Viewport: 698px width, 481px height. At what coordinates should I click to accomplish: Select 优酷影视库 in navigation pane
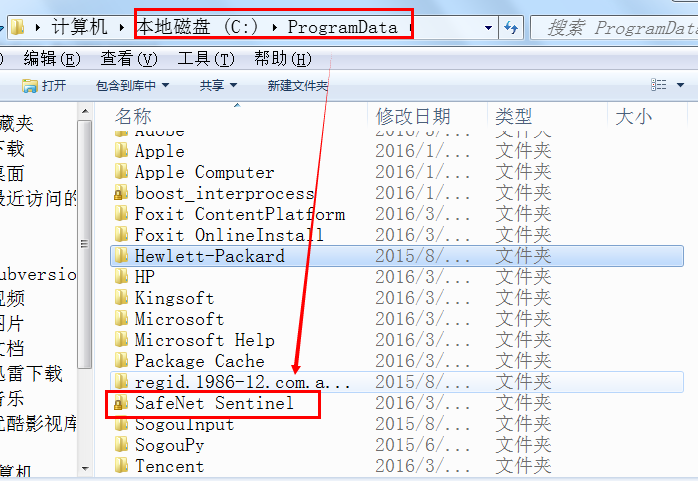click(x=39, y=423)
